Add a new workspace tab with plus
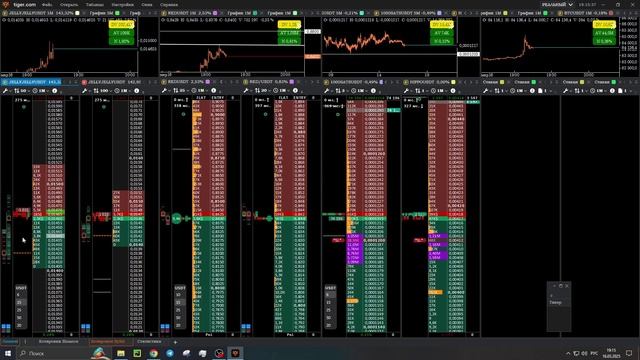Screen dimensions: 640x360 (x=175, y=342)
